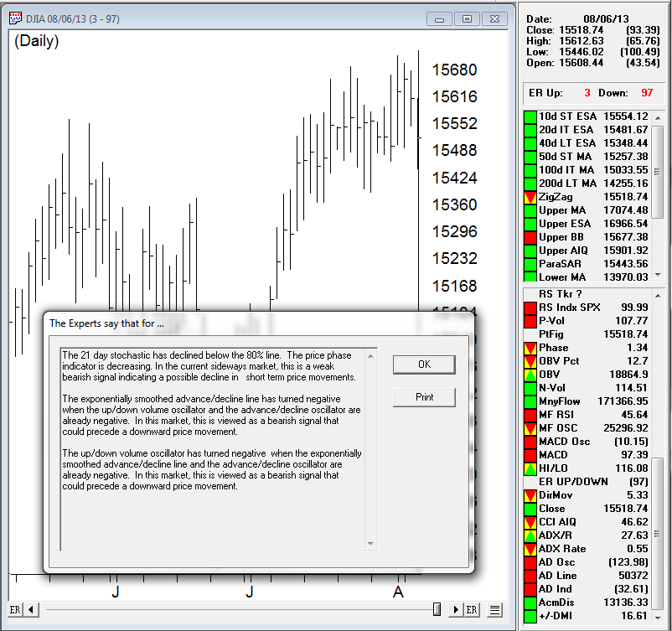The image size is (672, 631).
Task: Select the MF OSC down-arrow indicator
Action: click(x=530, y=428)
